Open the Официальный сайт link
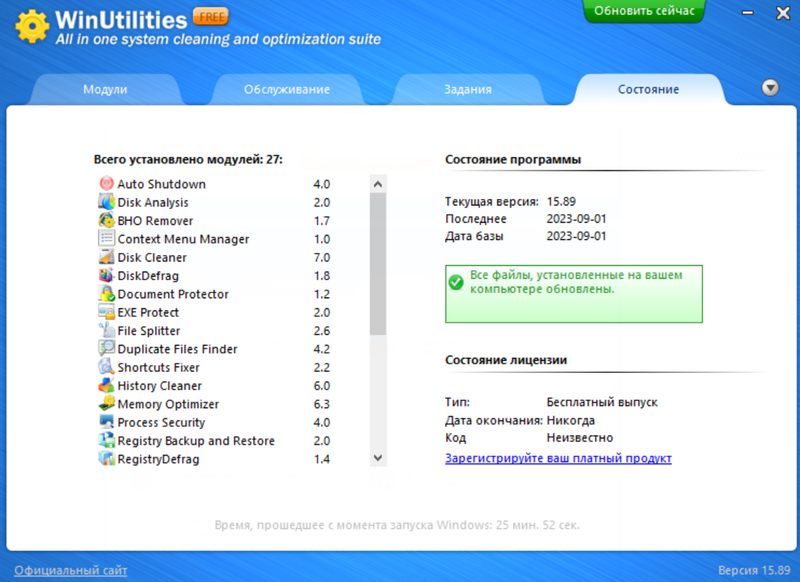800x582 pixels. (70, 570)
